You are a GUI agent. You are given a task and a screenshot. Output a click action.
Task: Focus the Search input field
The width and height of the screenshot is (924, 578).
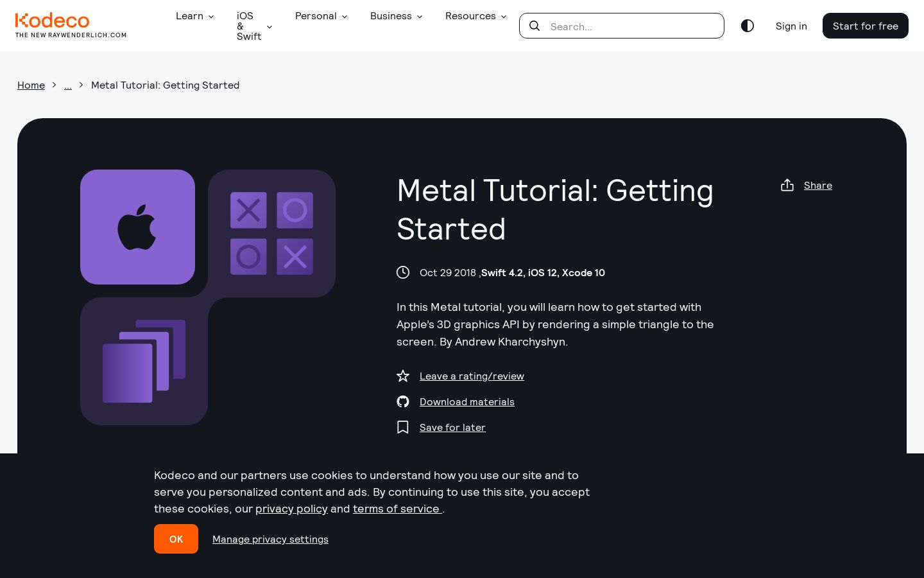click(x=622, y=26)
